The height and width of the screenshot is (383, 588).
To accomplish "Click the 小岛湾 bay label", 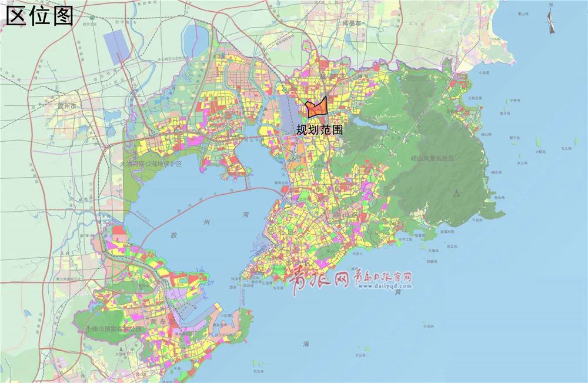I will (x=483, y=72).
